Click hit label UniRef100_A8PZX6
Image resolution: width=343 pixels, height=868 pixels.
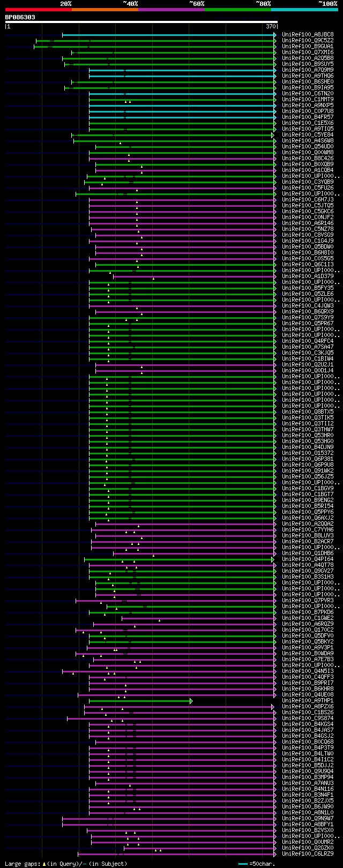pyautogui.click(x=308, y=707)
